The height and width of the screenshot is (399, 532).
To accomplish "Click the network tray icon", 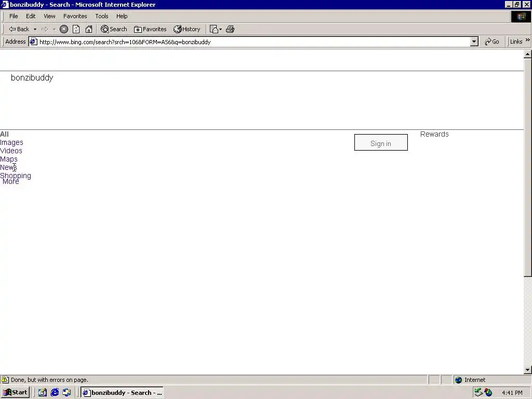I will tap(478, 393).
